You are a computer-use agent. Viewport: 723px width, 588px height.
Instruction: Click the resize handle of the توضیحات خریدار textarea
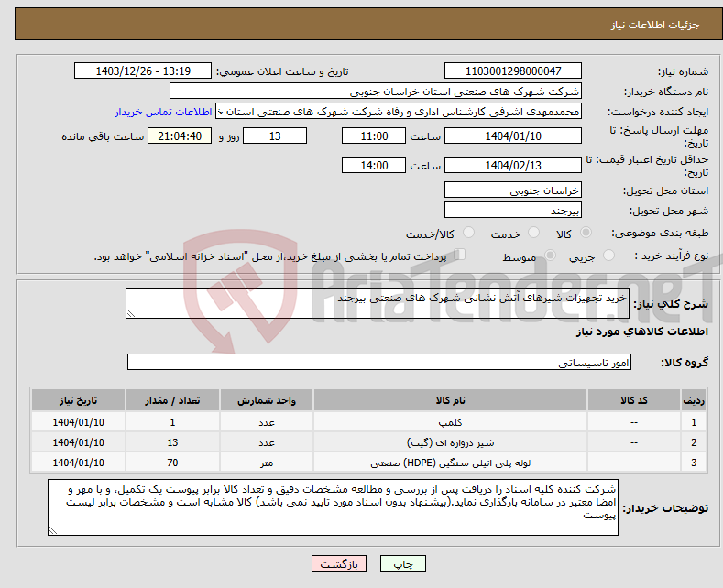pyautogui.click(x=53, y=530)
